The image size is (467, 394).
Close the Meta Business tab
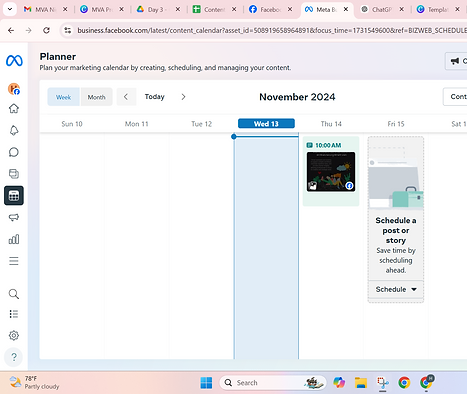click(x=346, y=10)
